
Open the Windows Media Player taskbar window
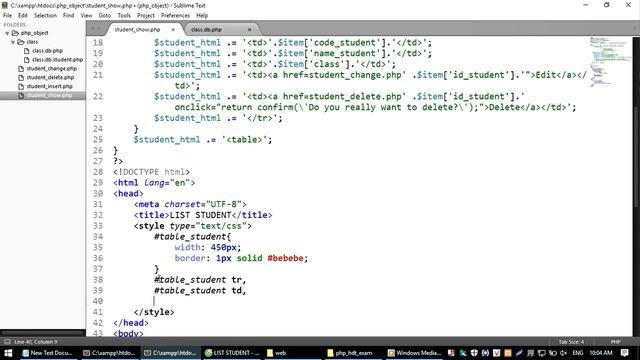414,353
